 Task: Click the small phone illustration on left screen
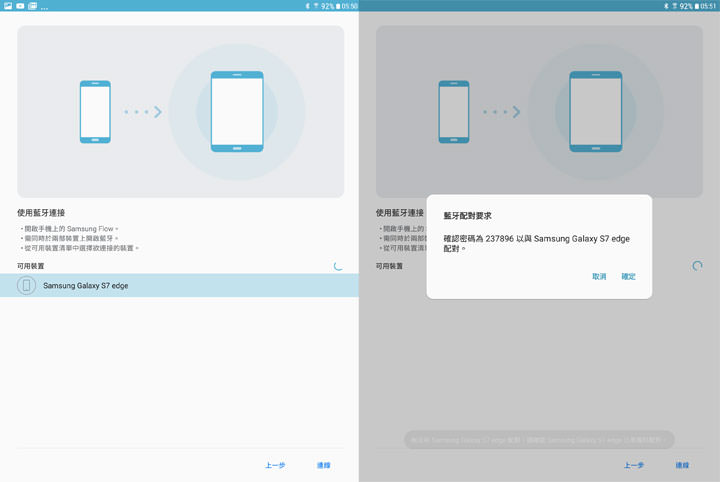click(x=95, y=111)
